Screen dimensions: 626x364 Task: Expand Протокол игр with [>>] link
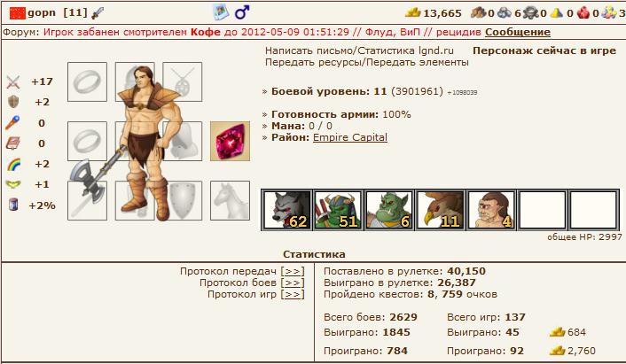tap(293, 295)
